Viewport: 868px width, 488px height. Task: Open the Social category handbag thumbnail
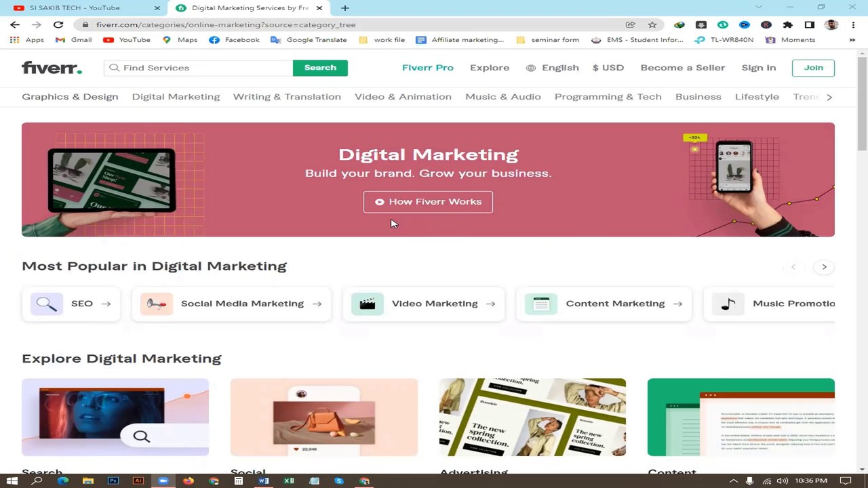324,418
